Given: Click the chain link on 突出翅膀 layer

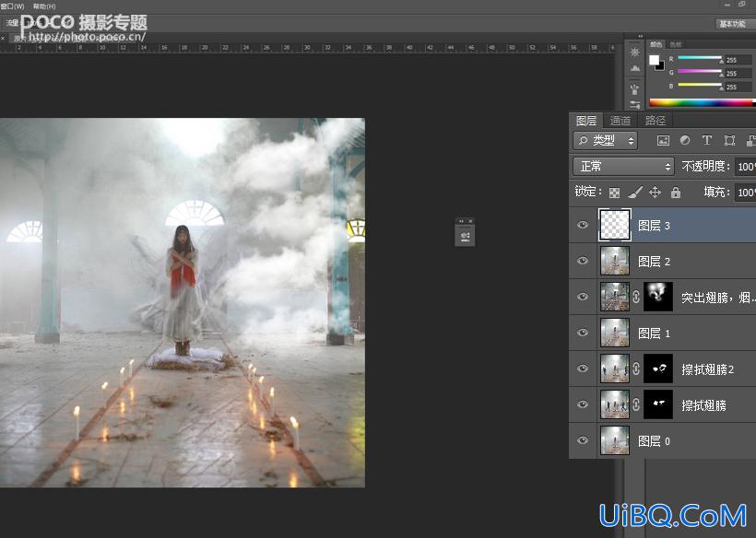Looking at the screenshot, I should tap(636, 297).
